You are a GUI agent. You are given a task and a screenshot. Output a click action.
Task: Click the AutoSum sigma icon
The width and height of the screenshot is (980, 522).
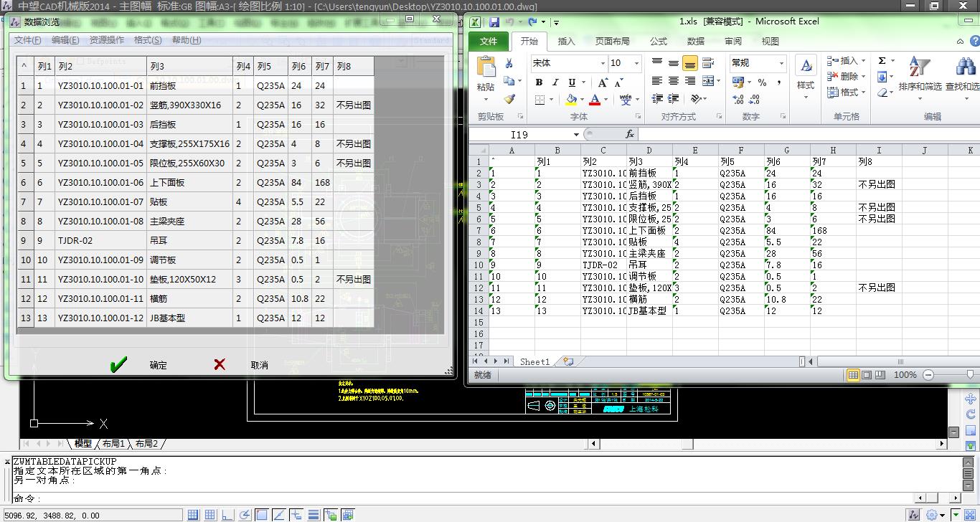pos(882,61)
